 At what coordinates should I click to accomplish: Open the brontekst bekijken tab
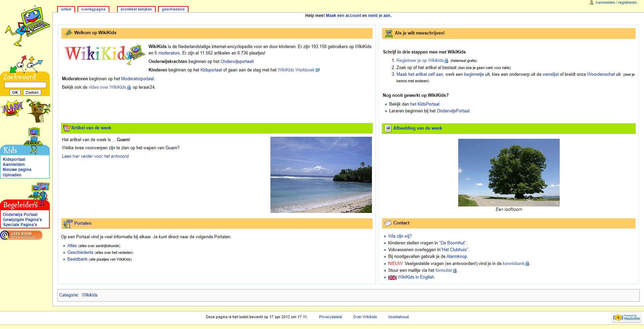(x=136, y=9)
